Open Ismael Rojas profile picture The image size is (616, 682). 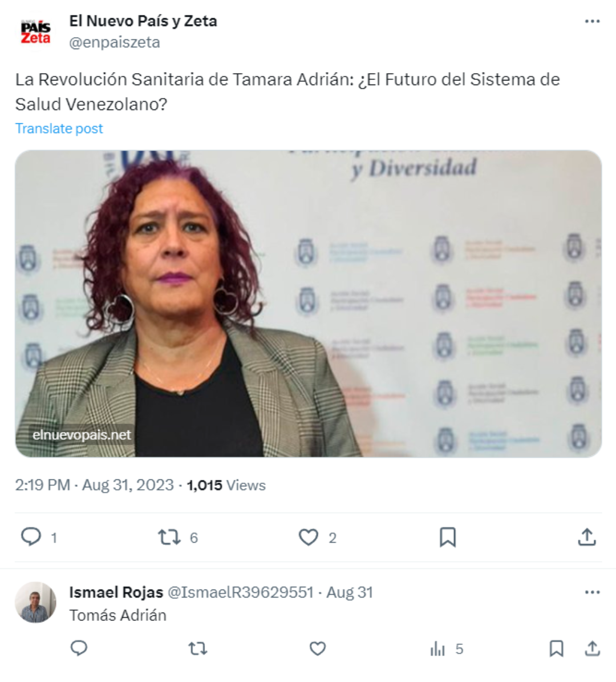[35, 603]
